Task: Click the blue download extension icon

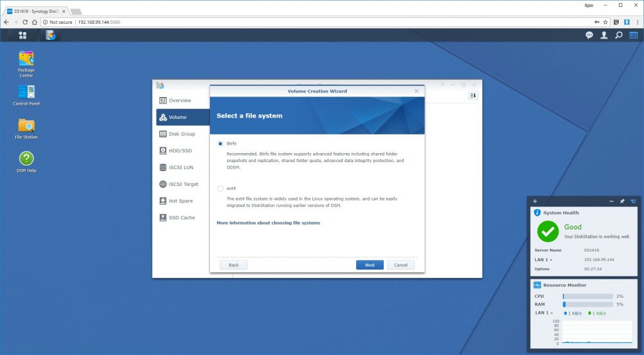Action: (x=627, y=22)
